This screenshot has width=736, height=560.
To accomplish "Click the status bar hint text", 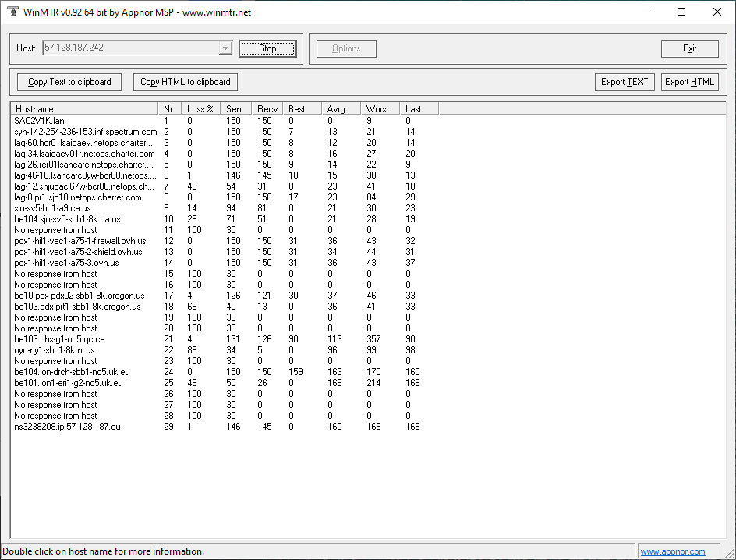I will pos(103,551).
